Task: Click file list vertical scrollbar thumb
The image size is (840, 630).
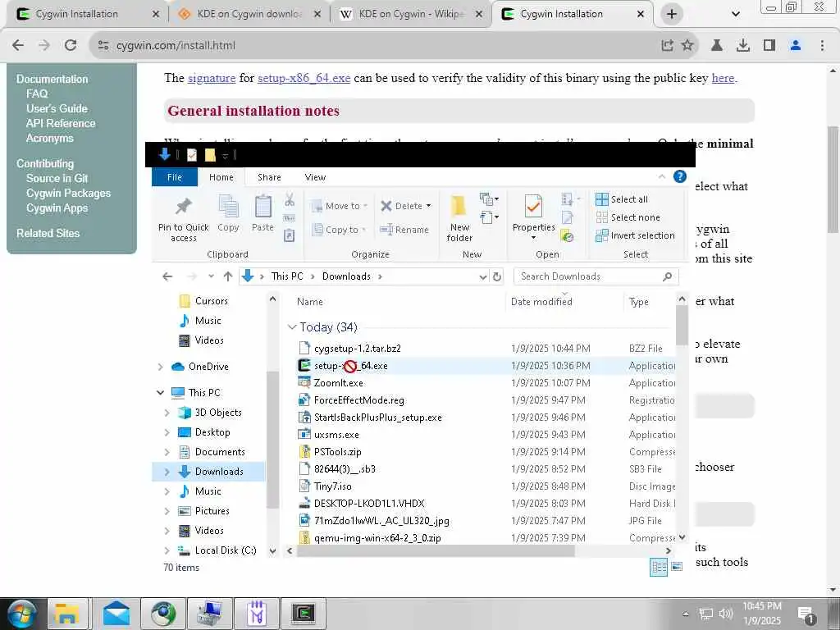Action: point(682,325)
